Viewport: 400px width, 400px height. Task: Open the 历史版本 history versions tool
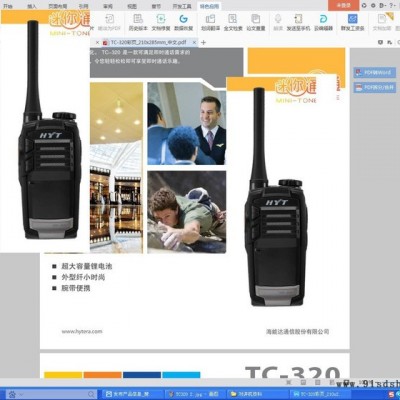click(x=138, y=22)
